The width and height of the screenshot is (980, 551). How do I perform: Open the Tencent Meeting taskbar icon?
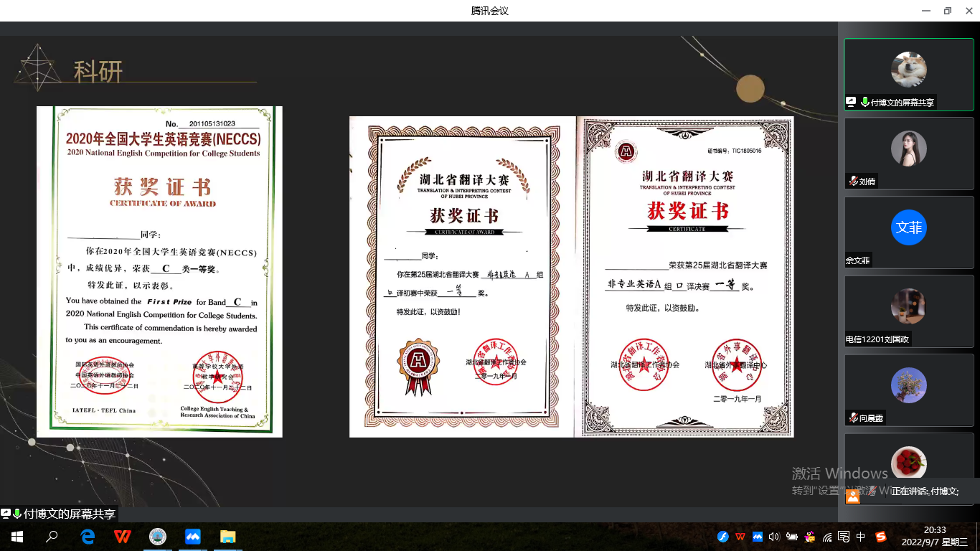click(192, 537)
